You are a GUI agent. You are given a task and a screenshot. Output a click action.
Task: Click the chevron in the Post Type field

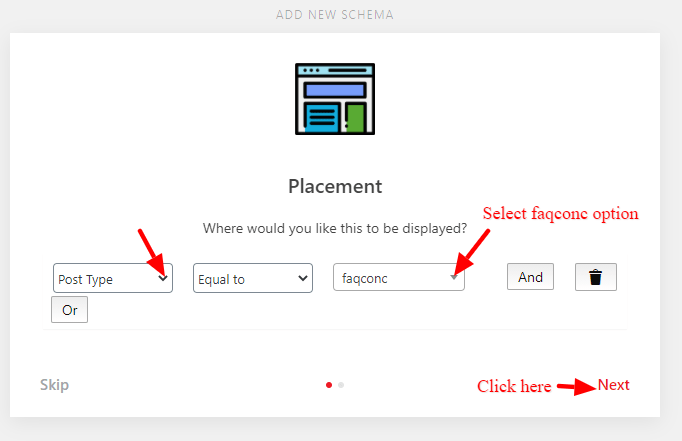[x=163, y=278]
